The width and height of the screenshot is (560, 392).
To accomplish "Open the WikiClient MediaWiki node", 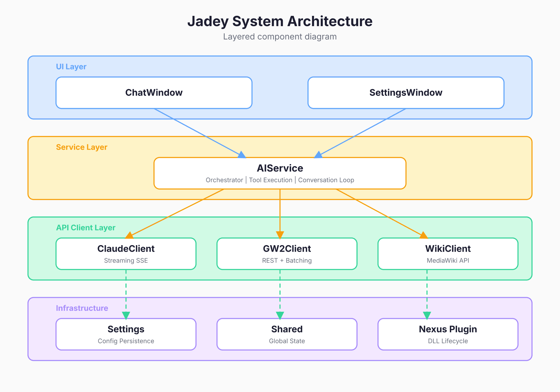I will [448, 254].
